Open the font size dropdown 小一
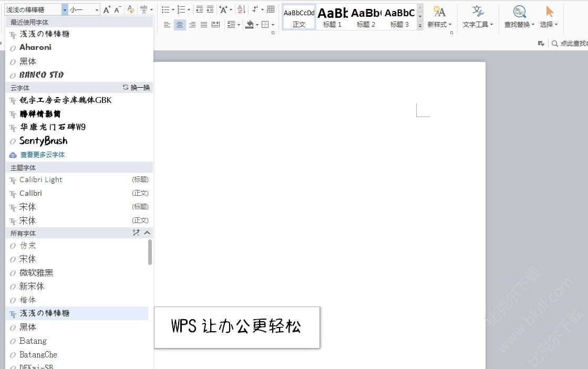The image size is (588, 369). pyautogui.click(x=97, y=10)
